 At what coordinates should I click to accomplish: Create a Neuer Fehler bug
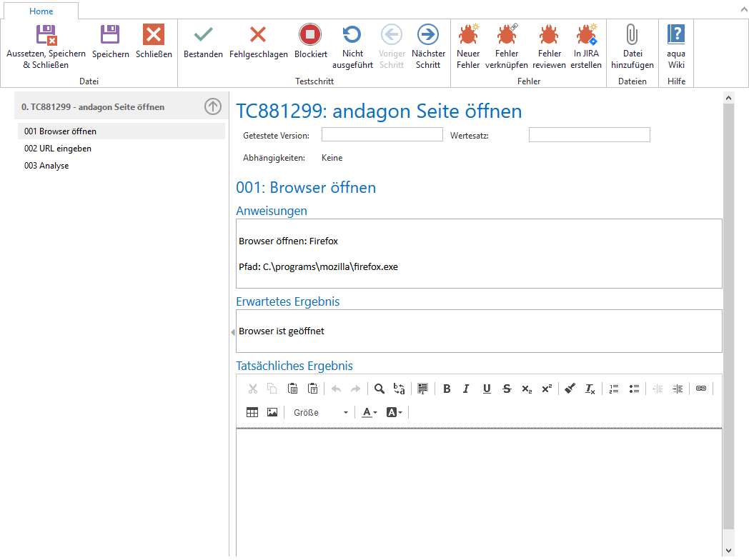468,41
